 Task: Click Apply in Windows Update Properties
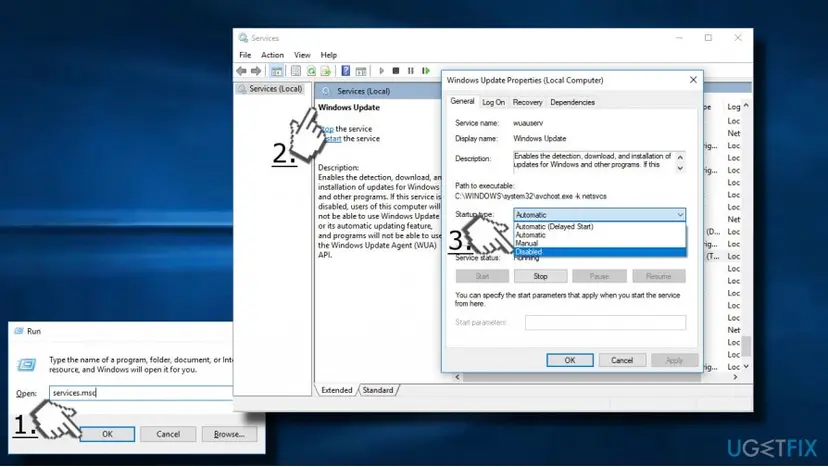674,360
